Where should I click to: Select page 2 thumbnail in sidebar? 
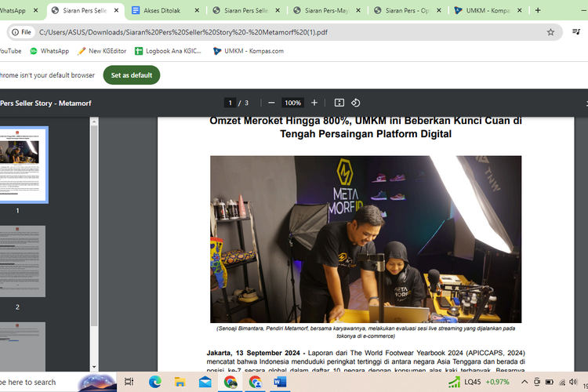tap(23, 261)
